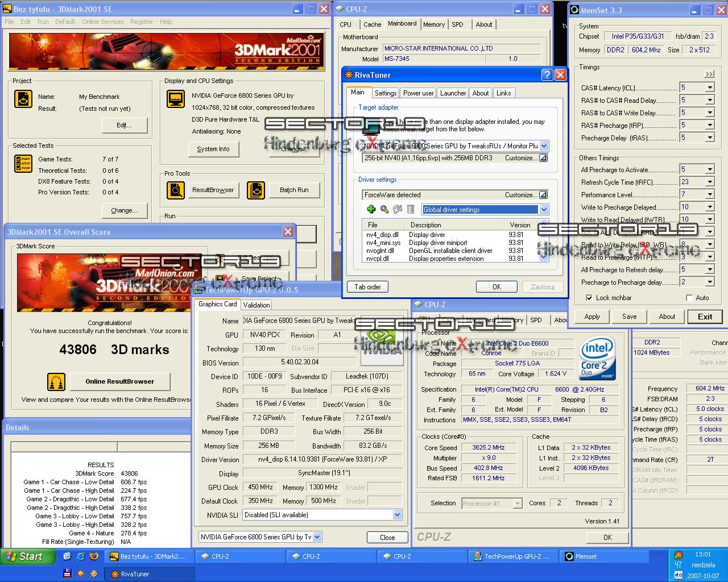The image size is (728, 582).
Task: Click Save button in MemSet
Action: coord(630,317)
